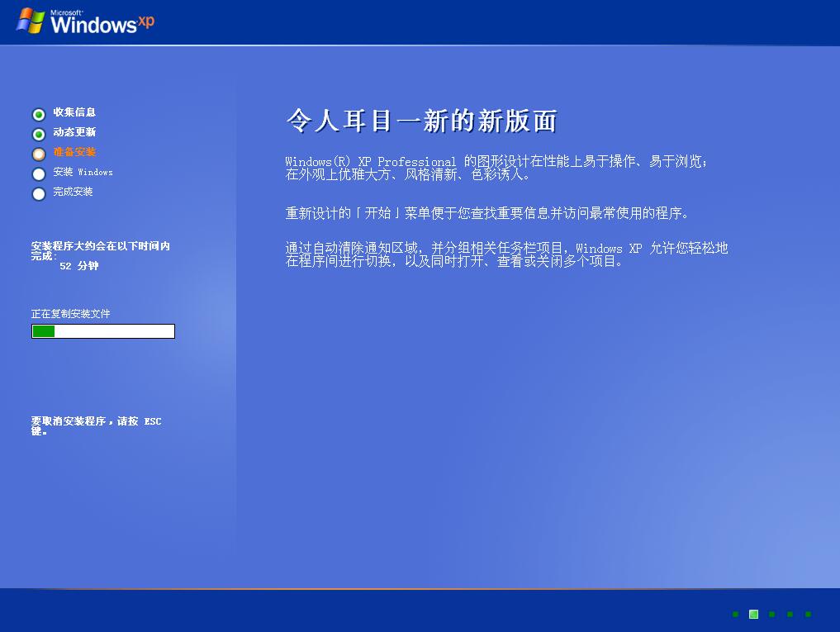Click the 准备安装 step indicator circle

(39, 154)
